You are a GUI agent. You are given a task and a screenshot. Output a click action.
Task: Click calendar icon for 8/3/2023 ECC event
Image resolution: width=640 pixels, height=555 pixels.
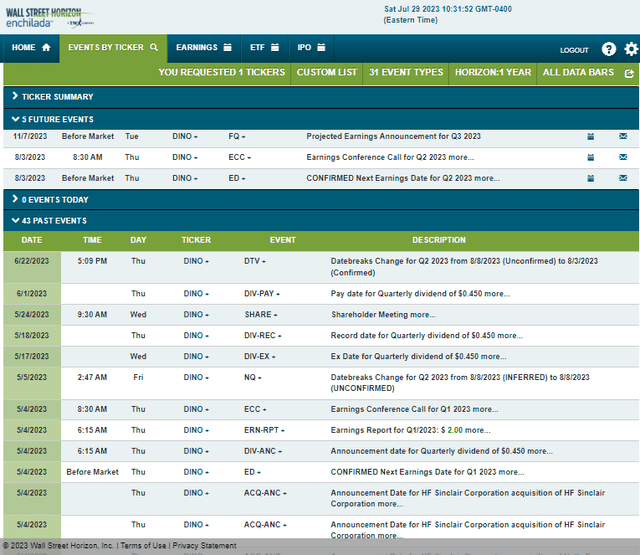(590, 157)
